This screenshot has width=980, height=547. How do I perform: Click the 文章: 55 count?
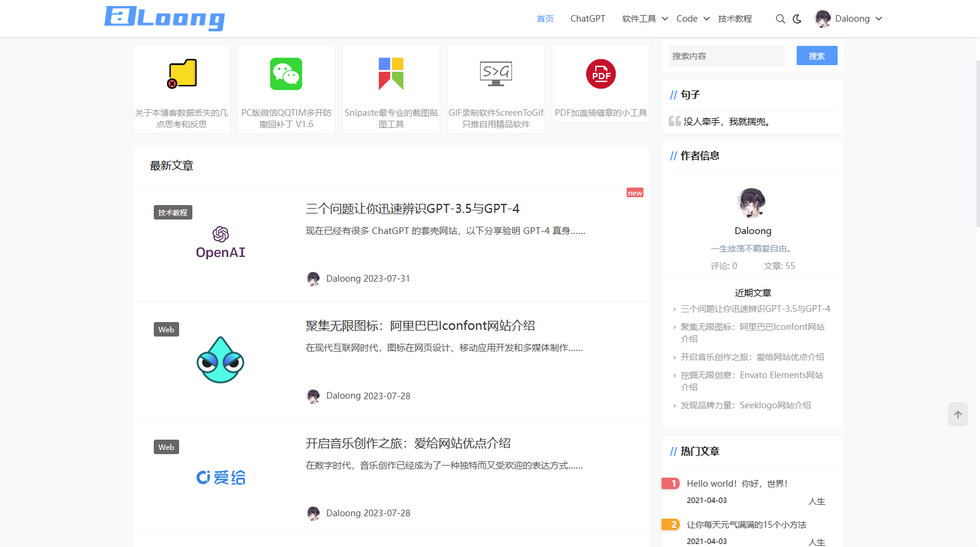tap(779, 266)
